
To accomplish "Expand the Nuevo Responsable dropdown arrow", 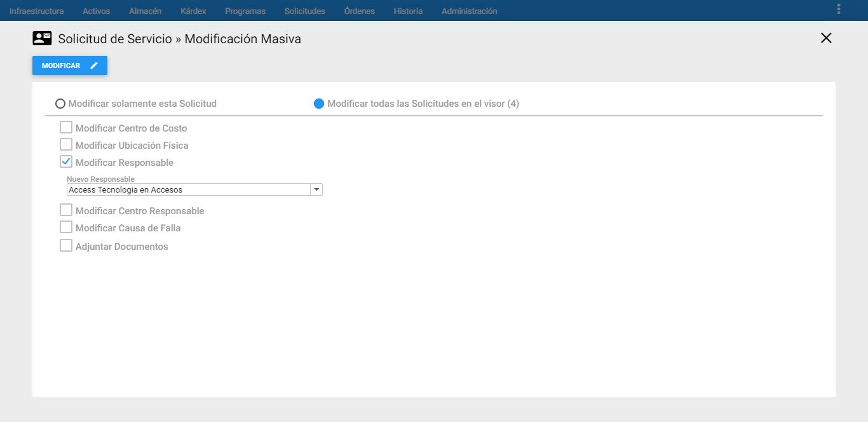I will [x=316, y=189].
